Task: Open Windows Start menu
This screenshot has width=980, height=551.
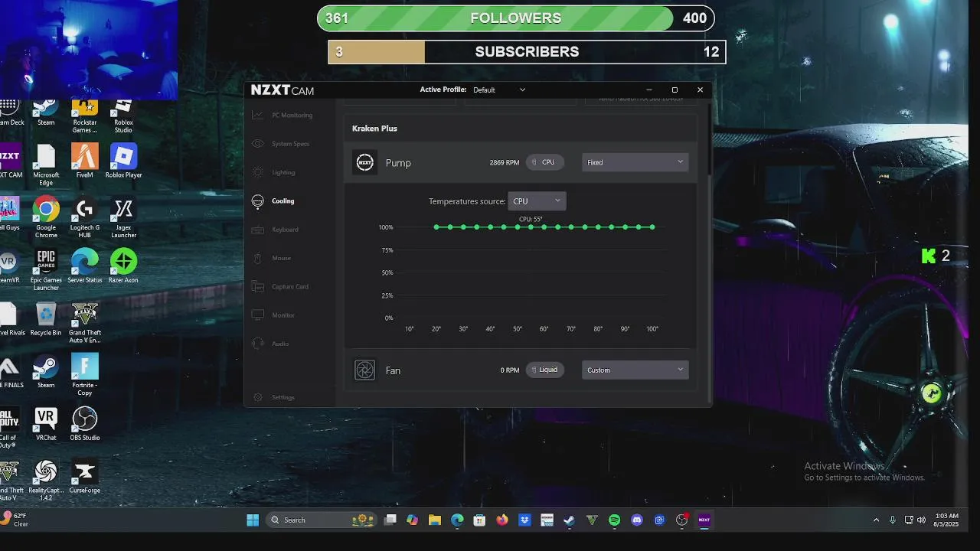Action: [x=253, y=520]
